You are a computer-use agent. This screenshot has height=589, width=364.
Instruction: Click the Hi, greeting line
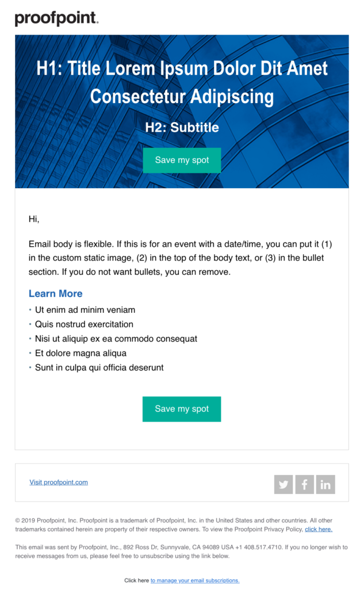point(34,219)
